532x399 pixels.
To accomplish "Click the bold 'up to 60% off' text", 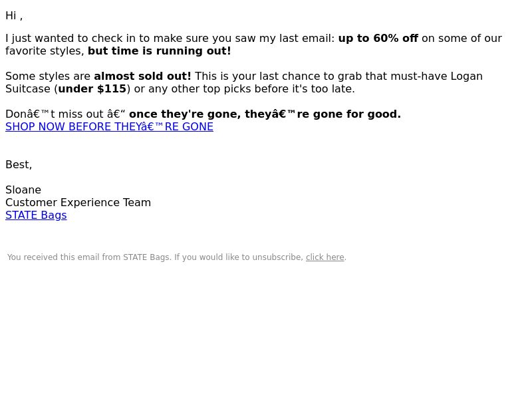I will tap(378, 39).
